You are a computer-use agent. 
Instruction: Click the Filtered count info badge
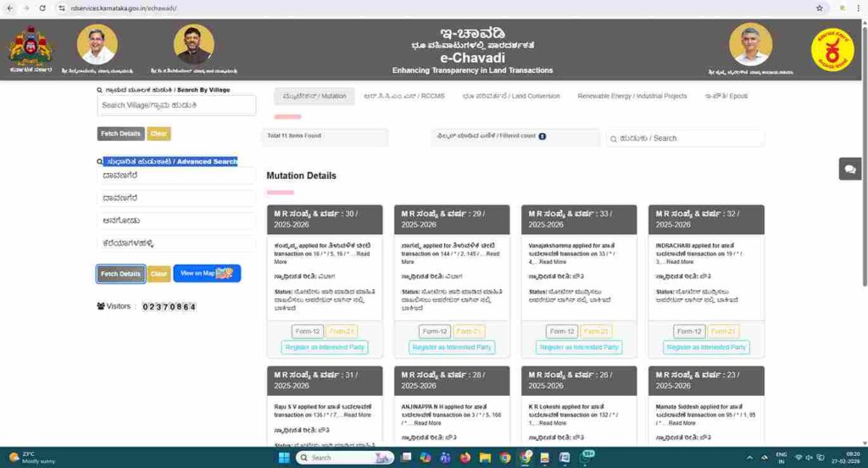click(542, 136)
